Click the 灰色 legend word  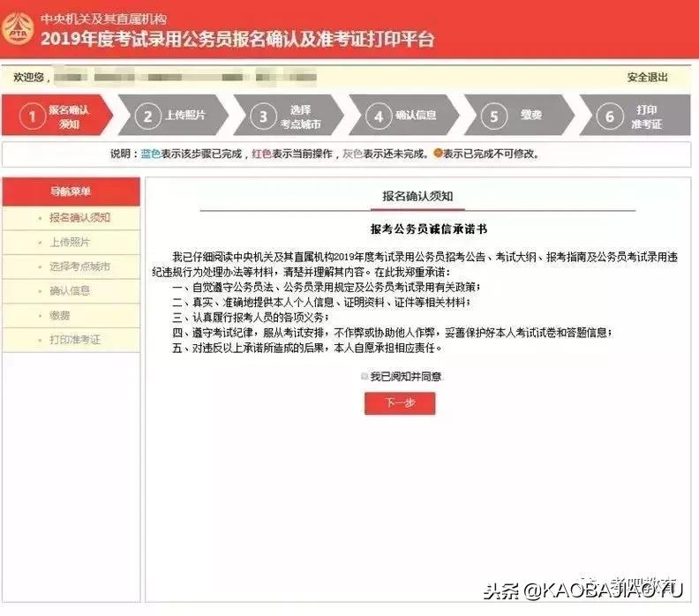click(353, 154)
